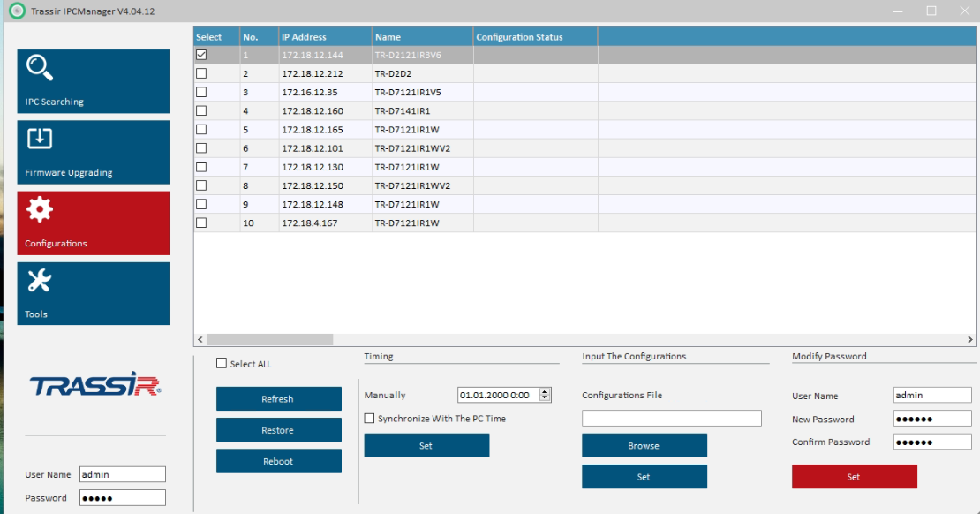
Task: Tick checkbox for 172.16.12.35
Action: point(201,93)
